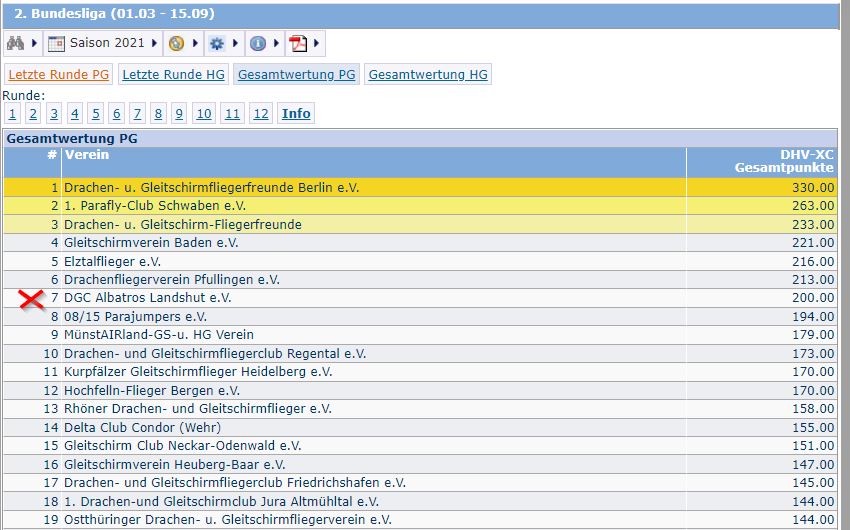Select round 4 link

[75, 114]
